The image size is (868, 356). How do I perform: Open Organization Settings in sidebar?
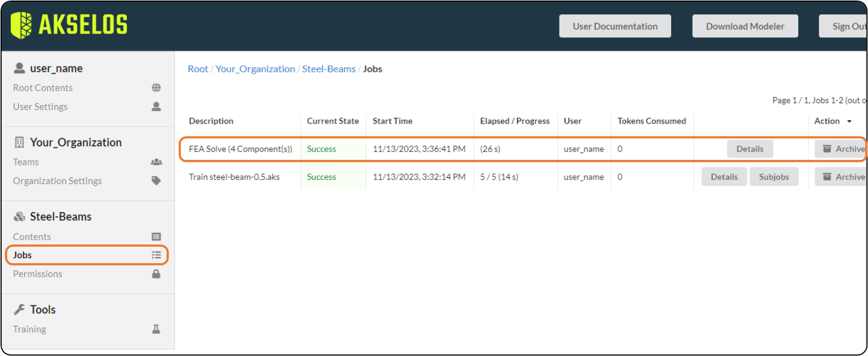57,181
